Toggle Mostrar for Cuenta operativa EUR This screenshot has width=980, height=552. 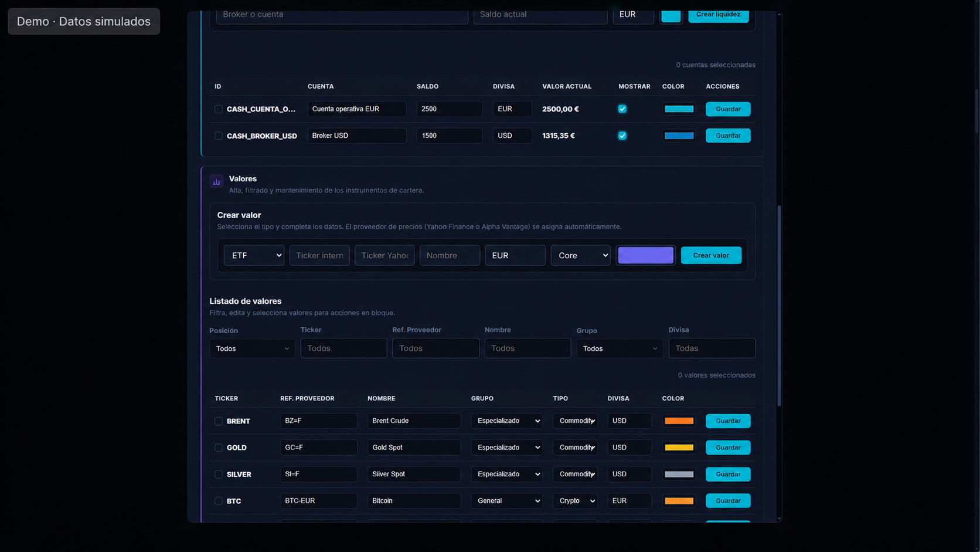(622, 109)
